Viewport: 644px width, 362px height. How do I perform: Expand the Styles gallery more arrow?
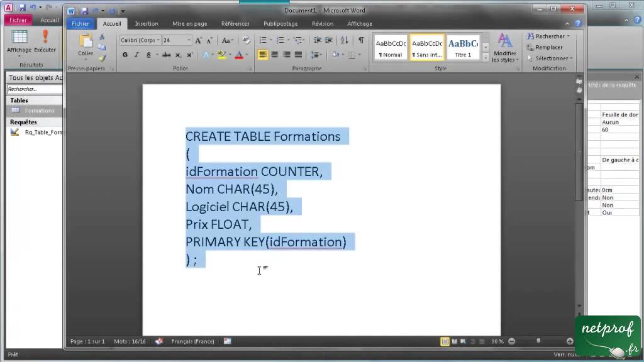coord(486,58)
